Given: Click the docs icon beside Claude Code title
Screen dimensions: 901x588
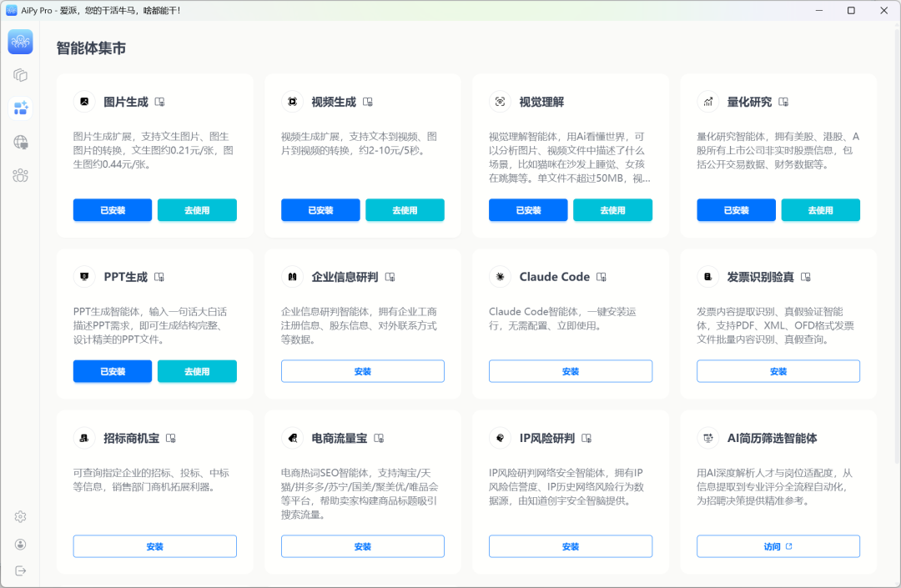Looking at the screenshot, I should tap(602, 277).
